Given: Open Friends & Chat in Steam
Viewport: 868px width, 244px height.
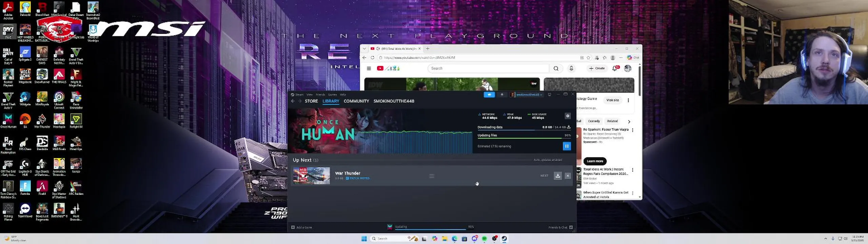Looking at the screenshot, I should [x=560, y=227].
